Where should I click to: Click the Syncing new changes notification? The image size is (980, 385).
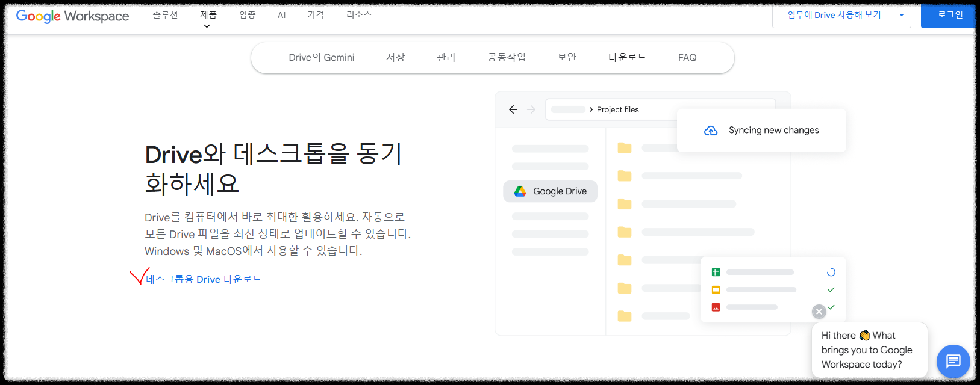[761, 131]
